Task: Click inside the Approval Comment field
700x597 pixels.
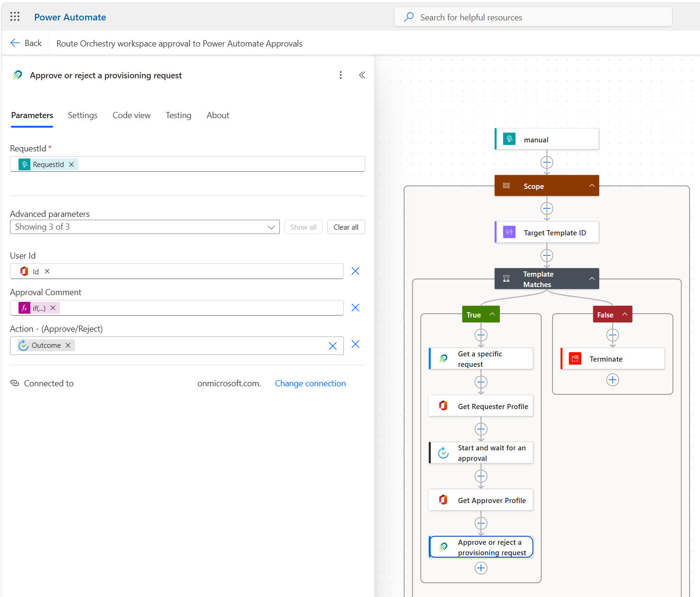Action: pos(176,308)
